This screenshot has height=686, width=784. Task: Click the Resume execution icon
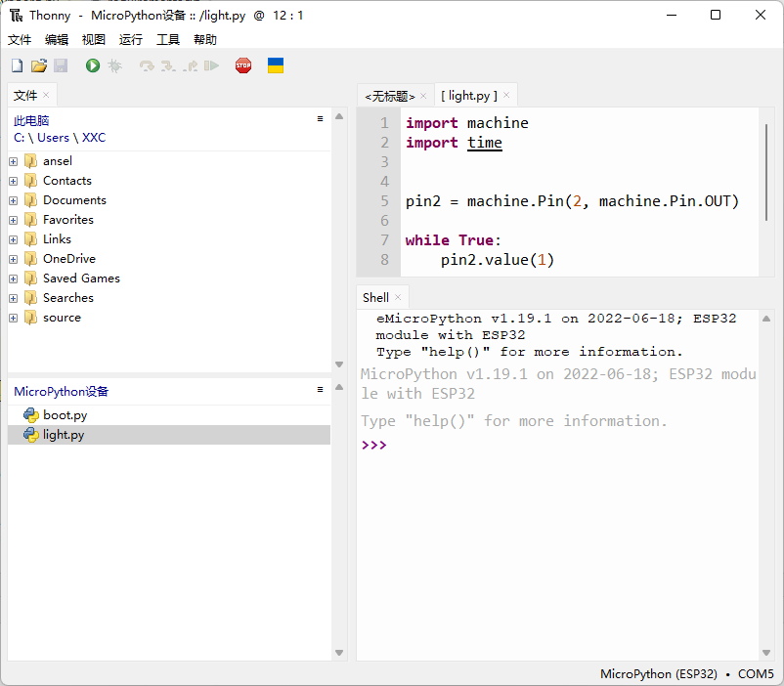211,65
